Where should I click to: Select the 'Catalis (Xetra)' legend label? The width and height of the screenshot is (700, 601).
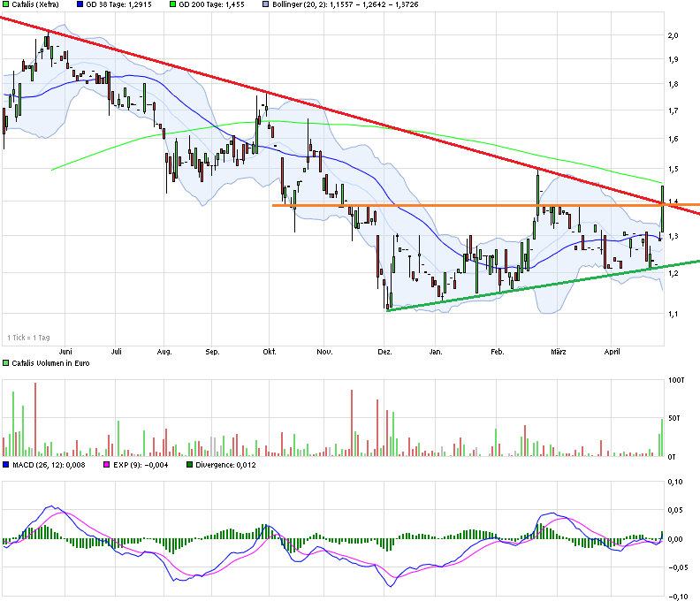tap(35, 4)
